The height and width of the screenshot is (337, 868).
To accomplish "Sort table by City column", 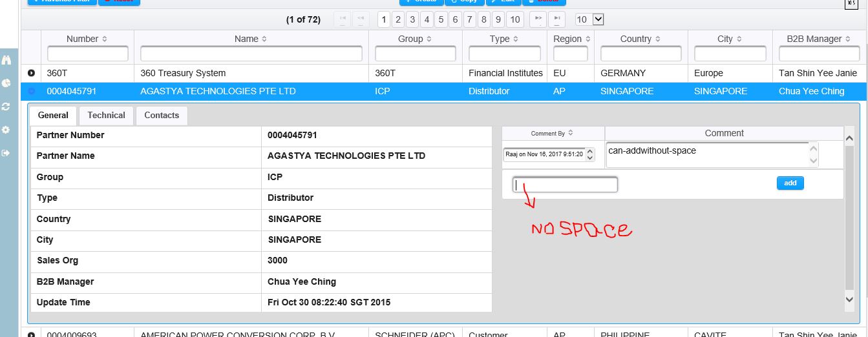I will coord(739,39).
